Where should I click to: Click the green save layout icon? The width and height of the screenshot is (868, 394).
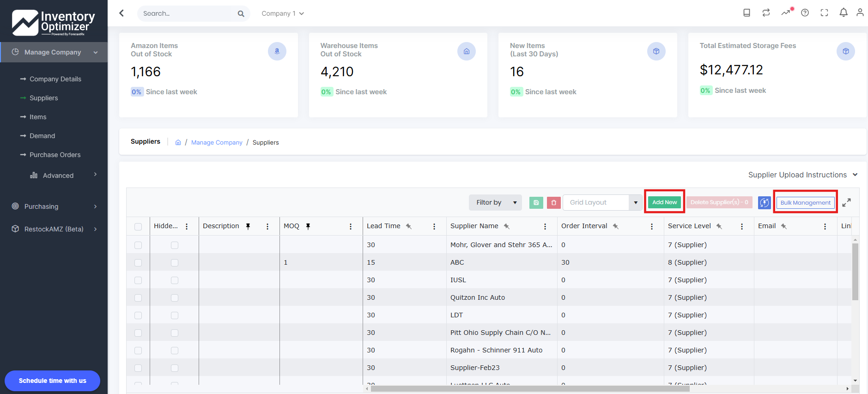coord(536,202)
